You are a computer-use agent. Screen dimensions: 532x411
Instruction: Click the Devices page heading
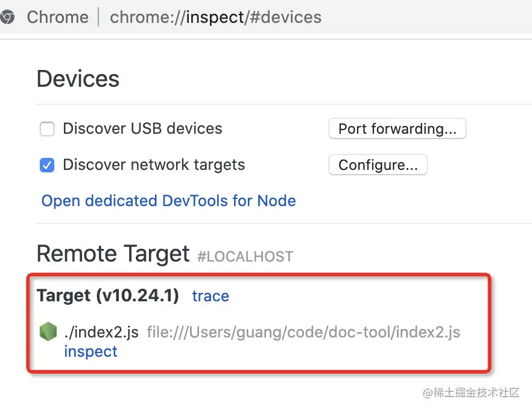click(x=78, y=79)
